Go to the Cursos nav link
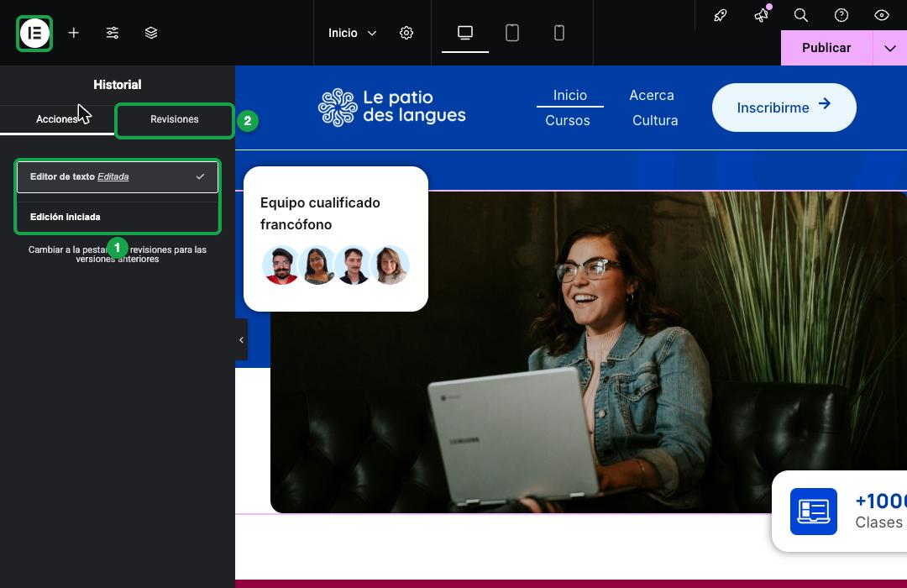This screenshot has width=907, height=588. point(568,120)
